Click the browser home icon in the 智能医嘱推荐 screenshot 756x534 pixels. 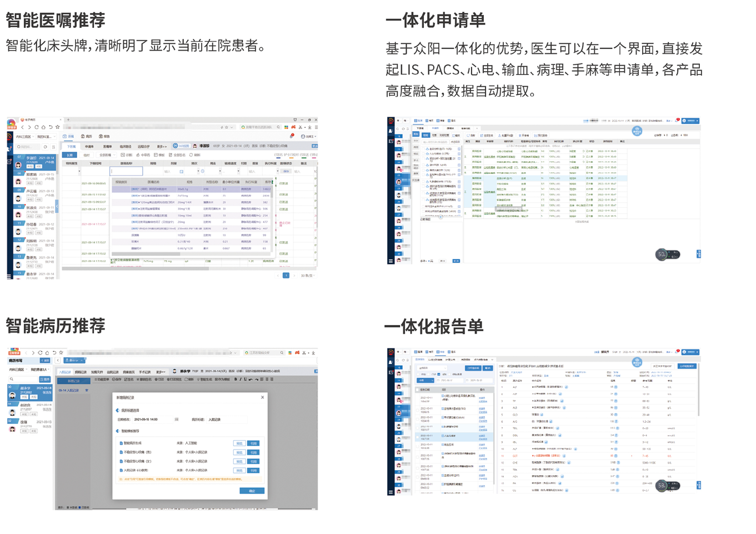pos(43,127)
